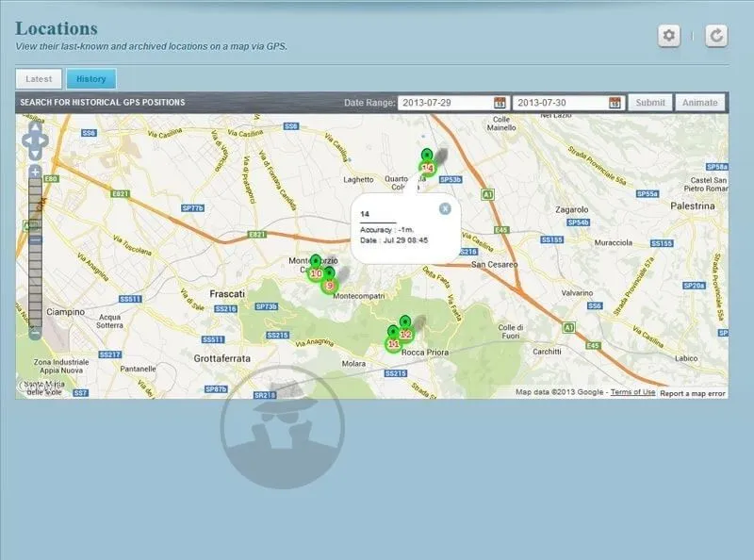754x560 pixels.
Task: Click the Frascati town label
Action: click(x=227, y=293)
